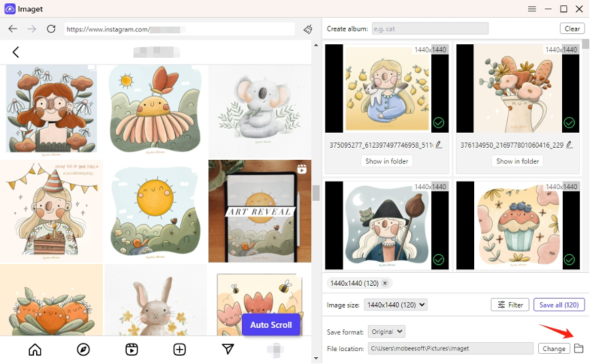This screenshot has height=364, width=590.
Task: Open the koala illustration post
Action: click(260, 110)
